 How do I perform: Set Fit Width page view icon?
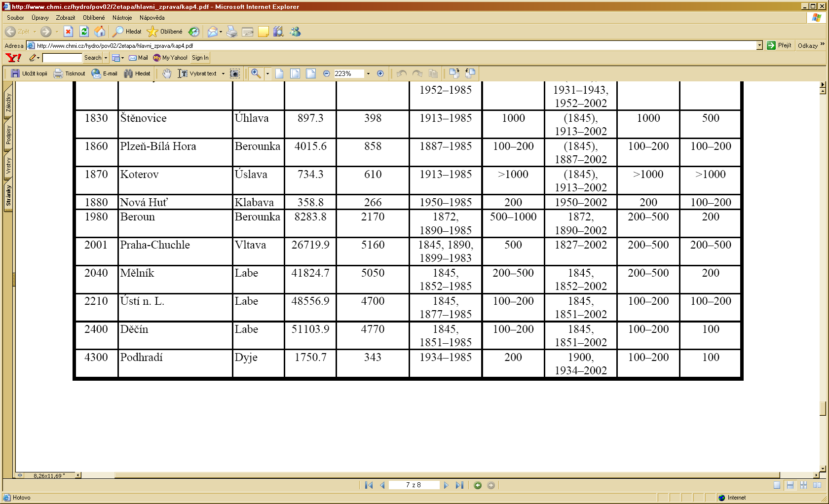pos(311,73)
